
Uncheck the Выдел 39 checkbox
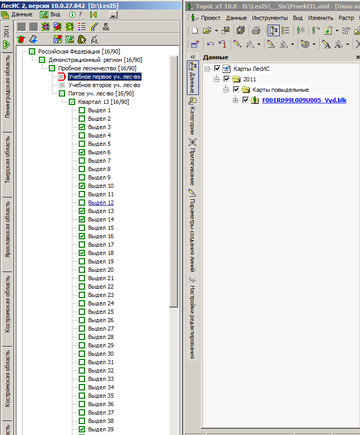(x=82, y=429)
